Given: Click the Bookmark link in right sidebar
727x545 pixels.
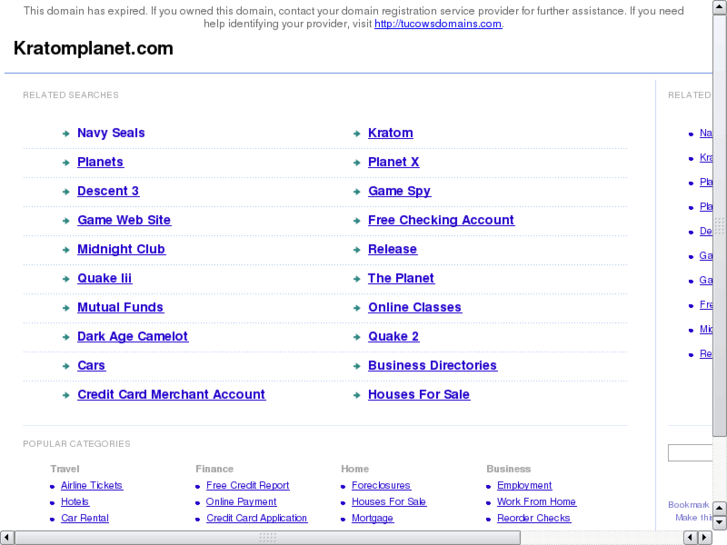Looking at the screenshot, I should (x=689, y=505).
